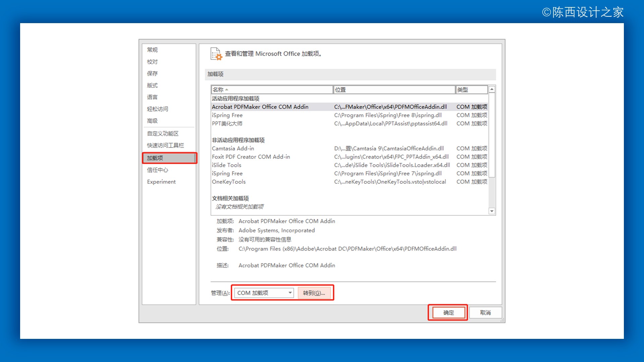Image resolution: width=644 pixels, height=362 pixels.
Task: Click the 转到(G)... button
Action: pyautogui.click(x=314, y=293)
